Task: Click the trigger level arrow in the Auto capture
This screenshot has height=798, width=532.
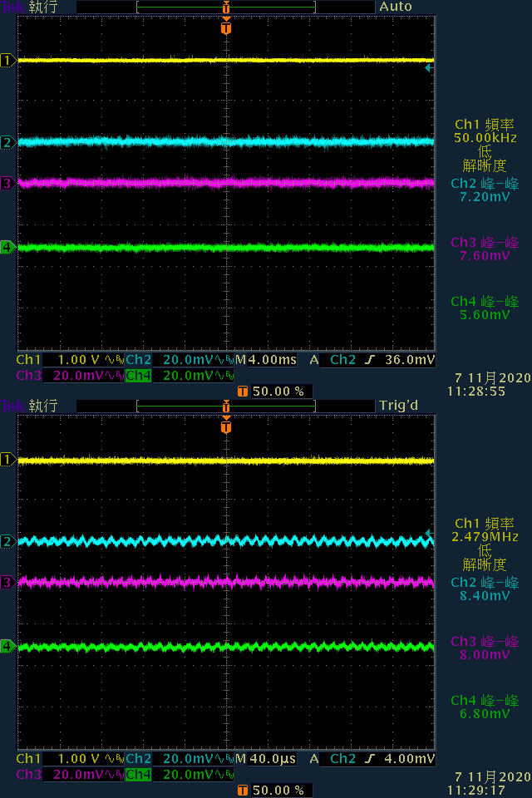Action: 429,67
